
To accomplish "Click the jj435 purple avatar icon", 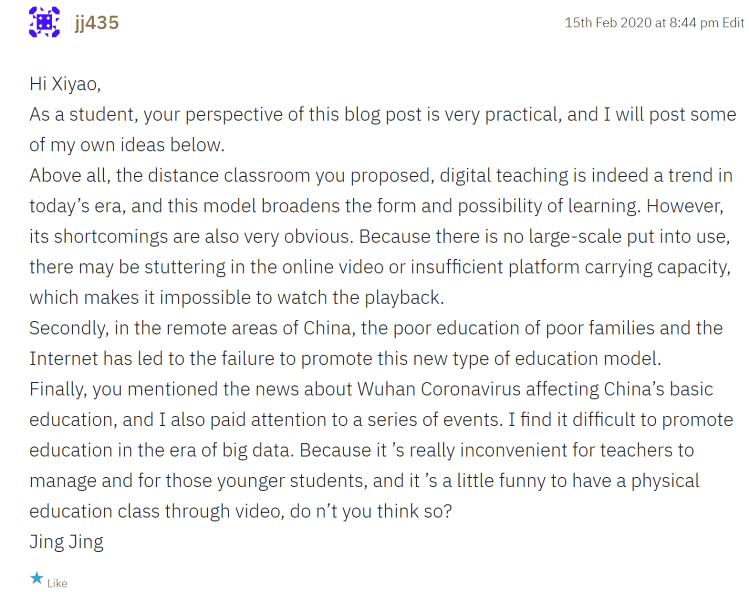I will pyautogui.click(x=44, y=22).
